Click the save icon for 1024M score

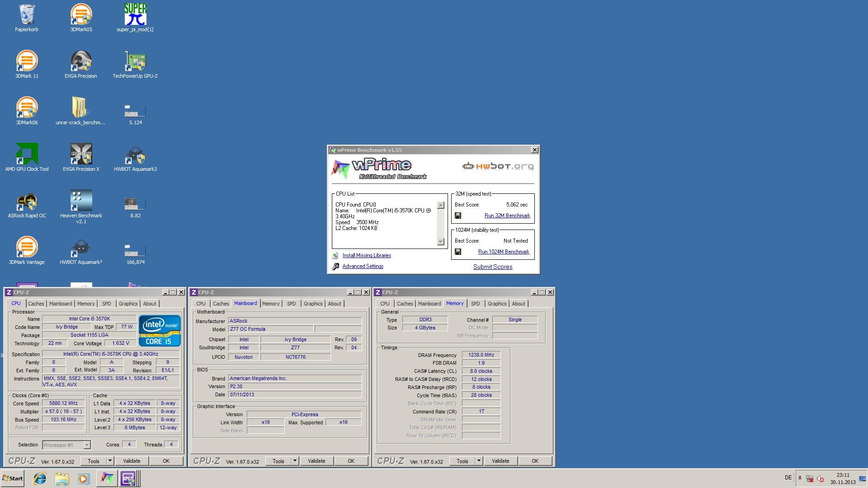point(458,252)
